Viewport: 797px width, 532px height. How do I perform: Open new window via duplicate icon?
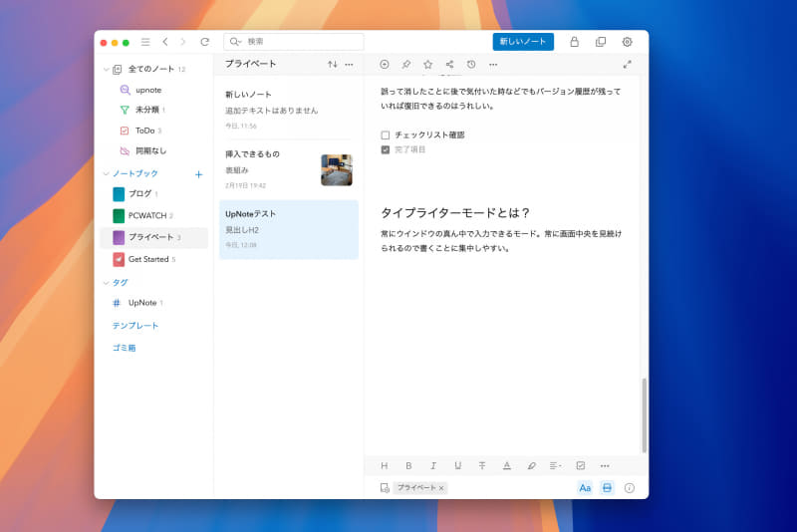(x=601, y=42)
